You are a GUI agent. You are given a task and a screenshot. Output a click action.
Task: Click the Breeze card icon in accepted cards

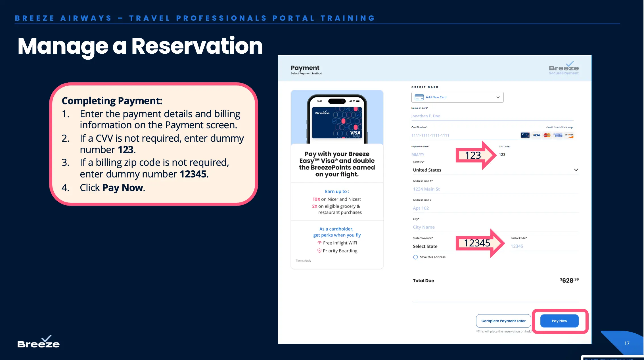click(525, 135)
